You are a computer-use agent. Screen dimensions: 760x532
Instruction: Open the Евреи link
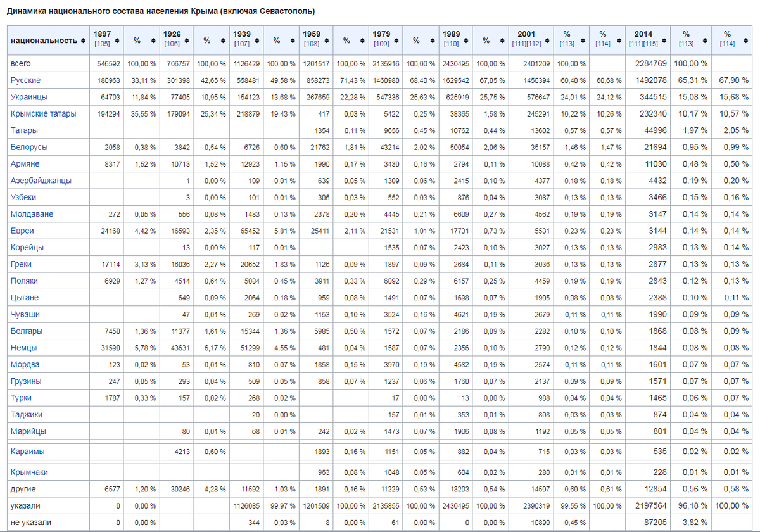[x=22, y=231]
